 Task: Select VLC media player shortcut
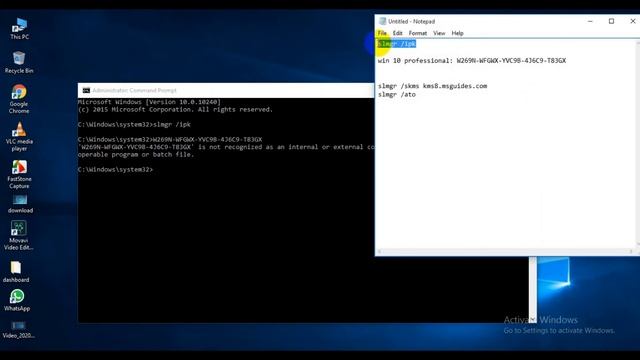point(19,137)
